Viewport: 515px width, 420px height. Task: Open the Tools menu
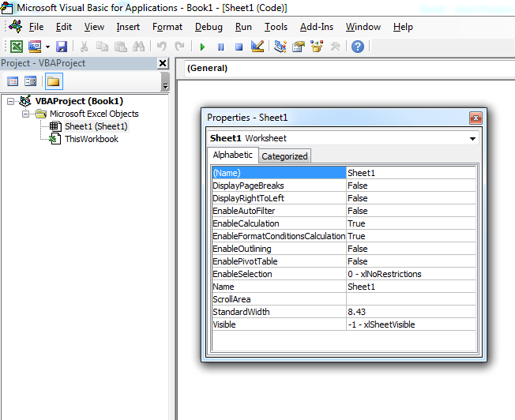click(276, 27)
